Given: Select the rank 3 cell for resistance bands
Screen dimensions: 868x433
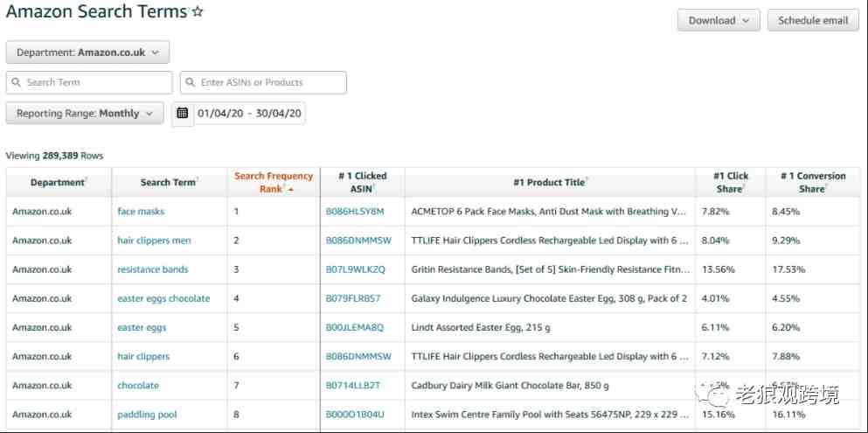Looking at the screenshot, I should point(236,269).
